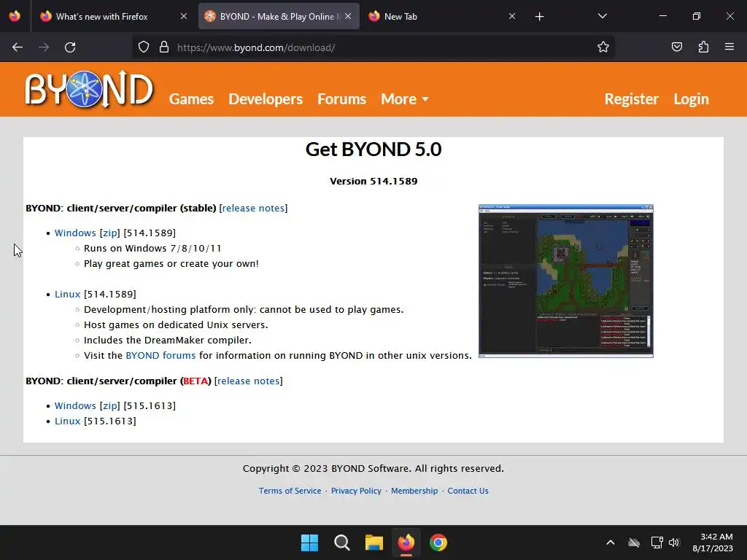747x560 pixels.
Task: Open Terms of Service link
Action: point(290,491)
